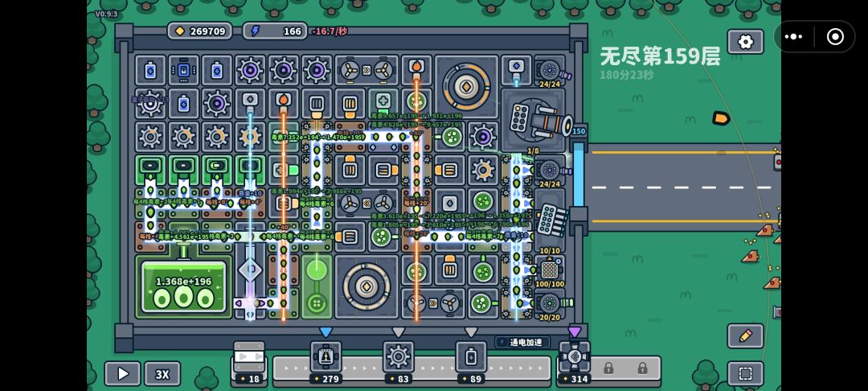Select the top-left corner battery tile
This screenshot has width=868, height=391.
click(x=150, y=70)
